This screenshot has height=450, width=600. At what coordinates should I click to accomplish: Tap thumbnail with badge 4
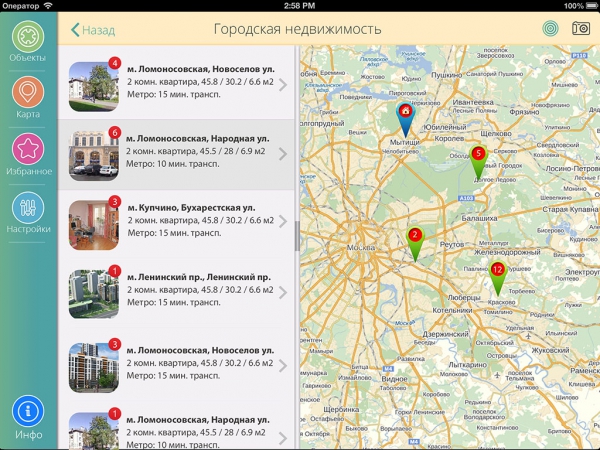(x=94, y=87)
